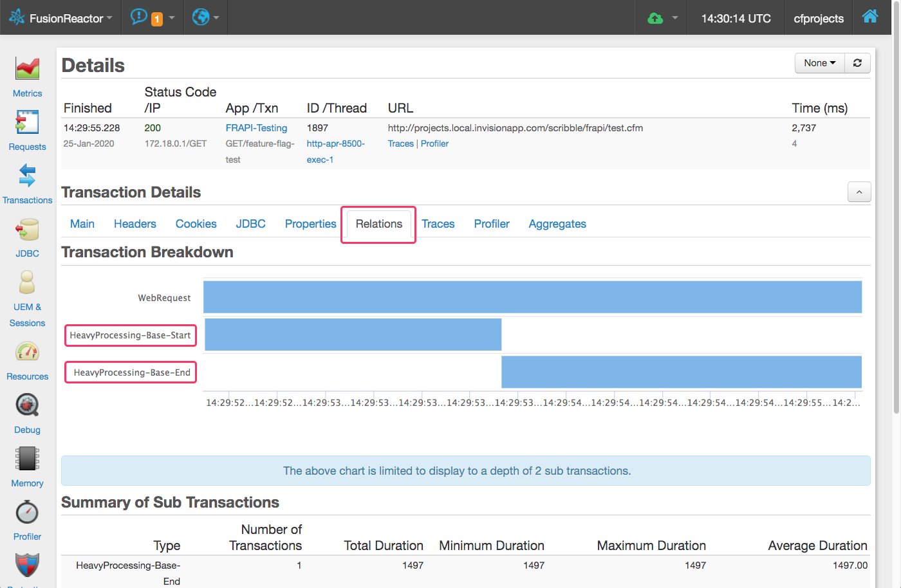
Task: Open the cloud status dropdown
Action: click(x=663, y=18)
